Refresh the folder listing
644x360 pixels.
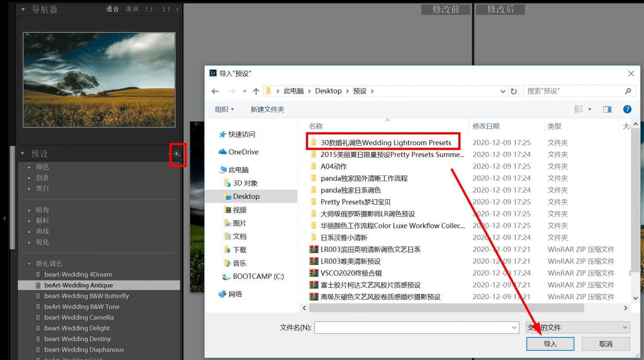pyautogui.click(x=514, y=91)
